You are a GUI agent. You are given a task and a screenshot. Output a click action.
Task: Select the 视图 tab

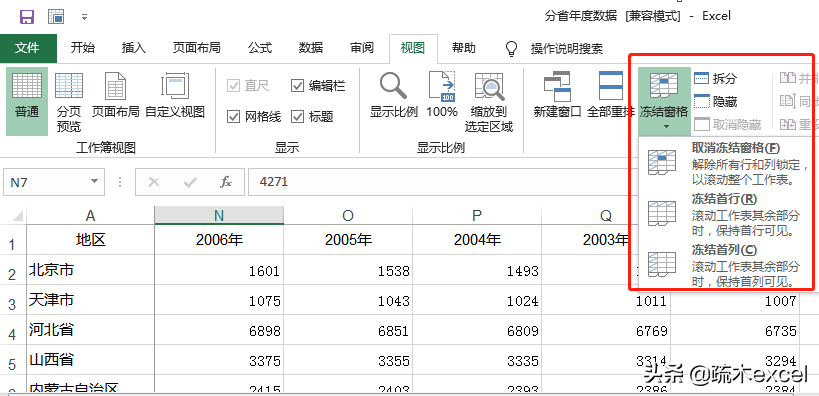[413, 49]
